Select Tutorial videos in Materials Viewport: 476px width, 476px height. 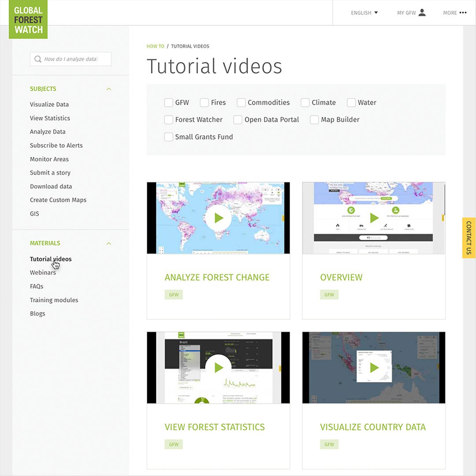(x=51, y=259)
